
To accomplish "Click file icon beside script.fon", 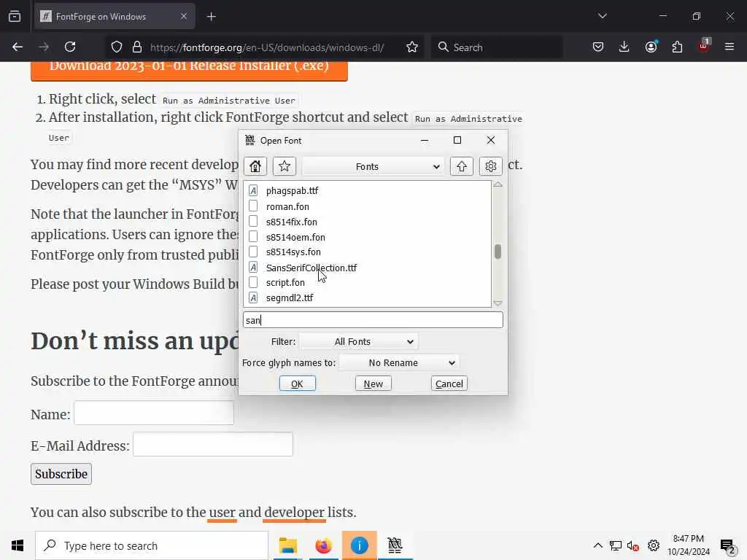I will pos(253,282).
